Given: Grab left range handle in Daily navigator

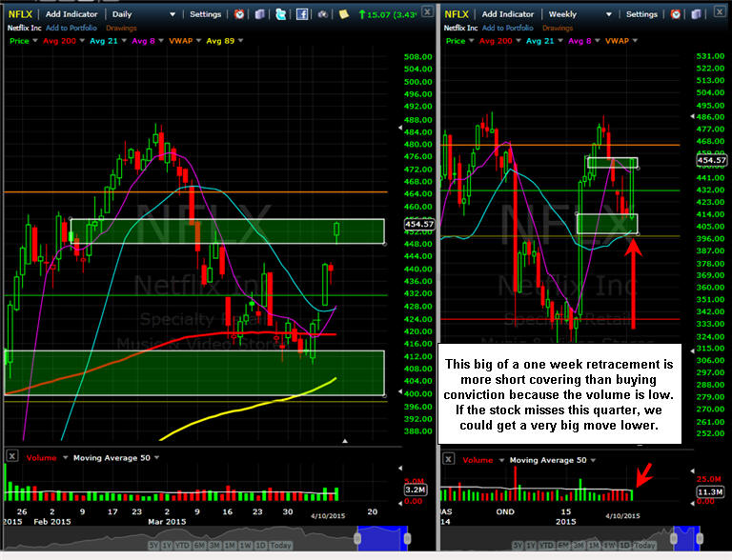Looking at the screenshot, I should [x=357, y=538].
